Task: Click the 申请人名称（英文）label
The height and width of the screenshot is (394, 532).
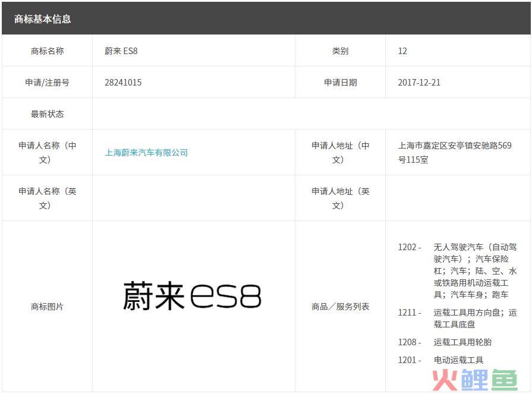Action: [47, 198]
